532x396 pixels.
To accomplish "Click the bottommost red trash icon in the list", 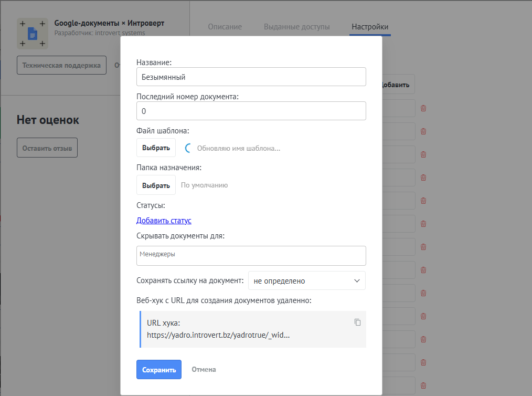I will (423, 385).
